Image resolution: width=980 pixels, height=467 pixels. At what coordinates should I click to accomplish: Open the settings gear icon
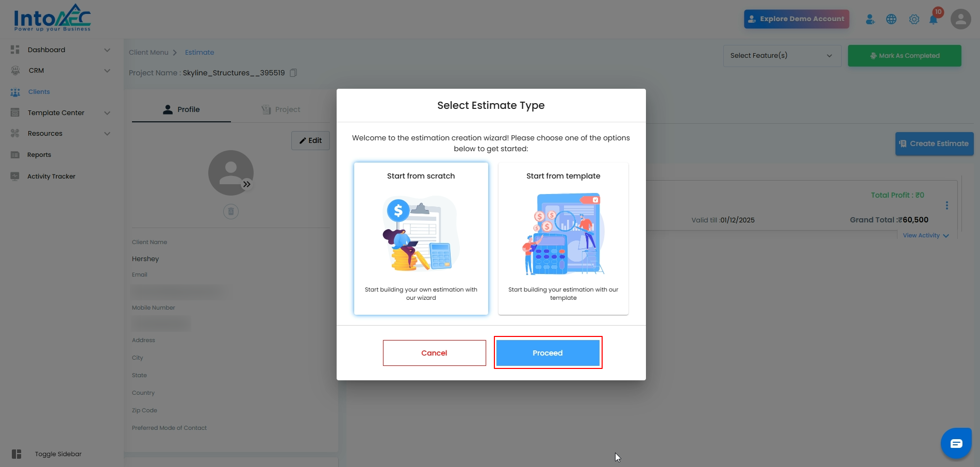914,20
